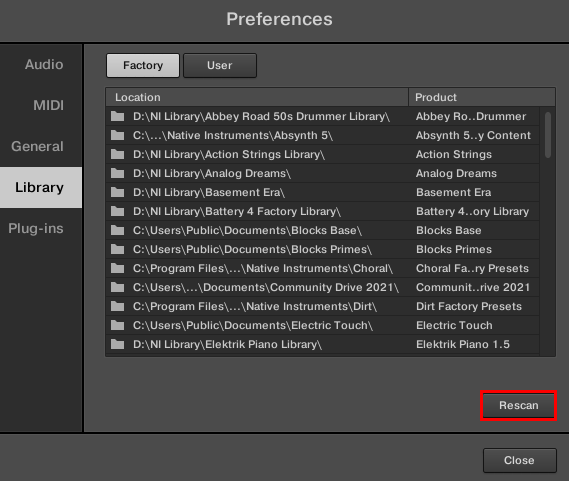The height and width of the screenshot is (481, 569).
Task: Click folder icon for Absynth 5 row
Action: point(117,135)
